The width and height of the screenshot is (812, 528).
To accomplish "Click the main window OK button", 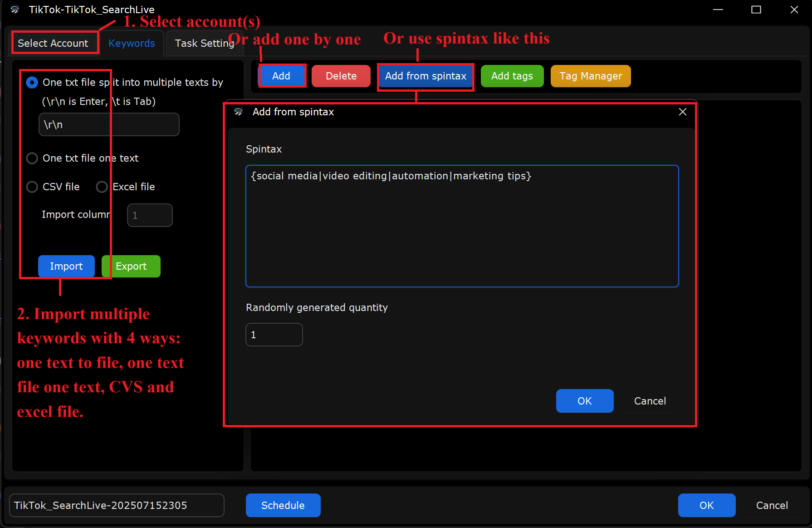I will (707, 505).
